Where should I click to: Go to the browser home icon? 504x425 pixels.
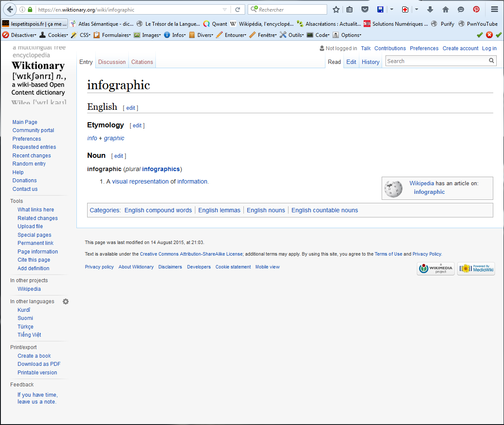coord(445,9)
